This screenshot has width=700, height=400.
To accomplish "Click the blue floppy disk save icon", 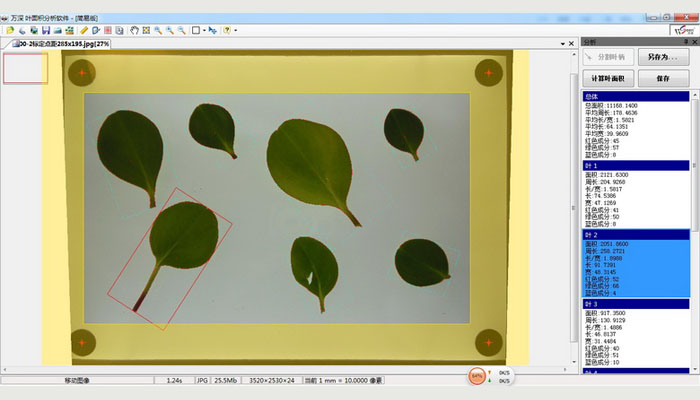I will tap(47, 30).
